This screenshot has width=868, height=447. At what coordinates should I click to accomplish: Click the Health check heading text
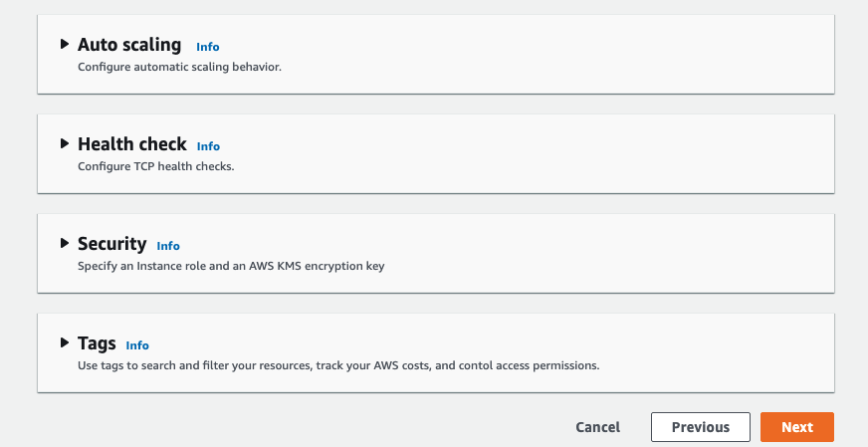[131, 144]
